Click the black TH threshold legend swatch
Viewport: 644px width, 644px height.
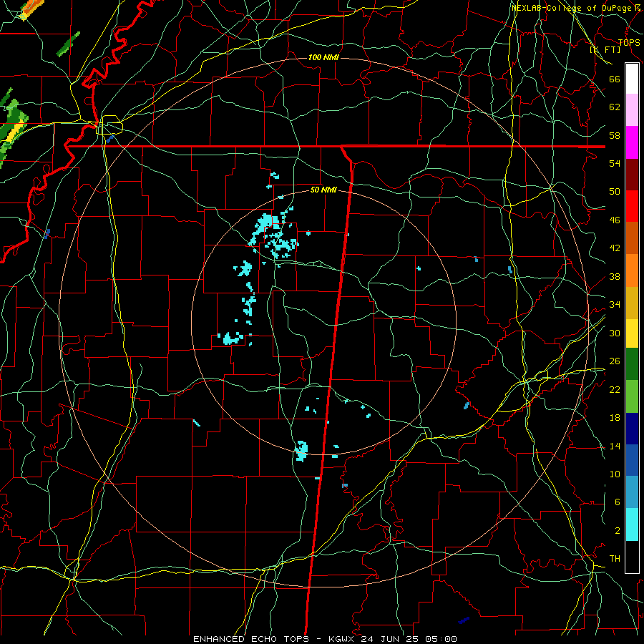pyautogui.click(x=632, y=557)
